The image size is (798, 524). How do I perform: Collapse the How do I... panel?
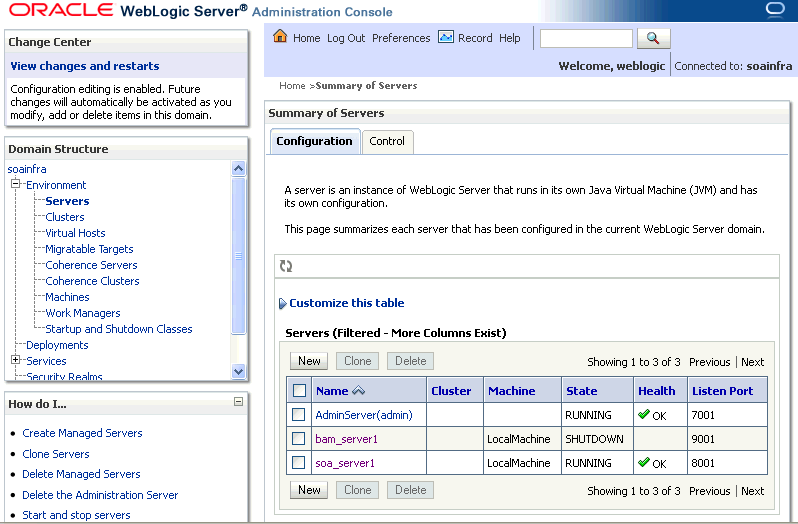pyautogui.click(x=238, y=402)
